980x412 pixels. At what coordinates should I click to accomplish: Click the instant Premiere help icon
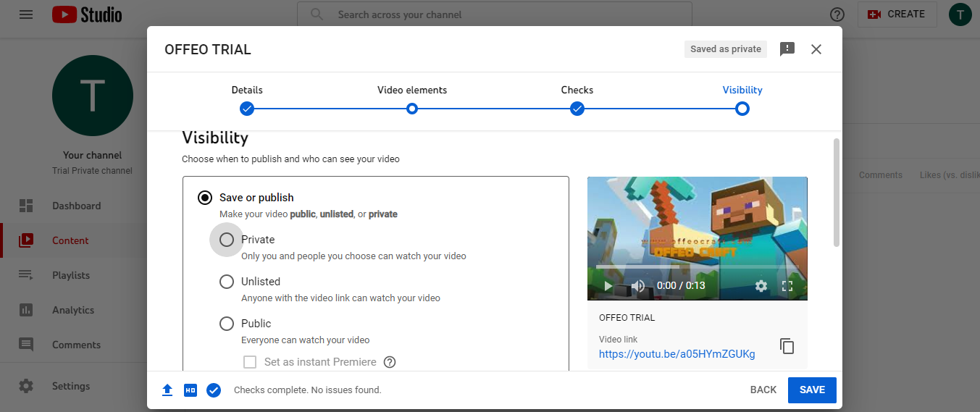point(390,362)
